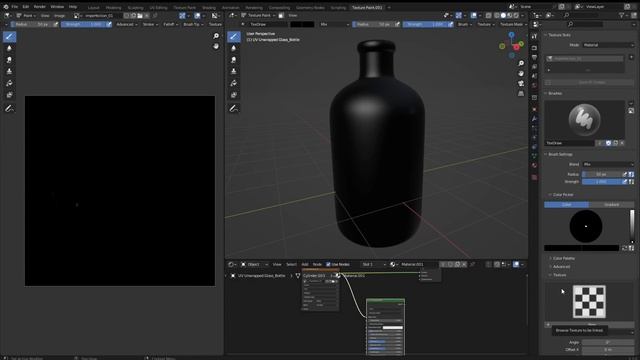Viewport: 640px width, 360px height.
Task: Select the Clone tool in image editor
Action: tap(9, 71)
